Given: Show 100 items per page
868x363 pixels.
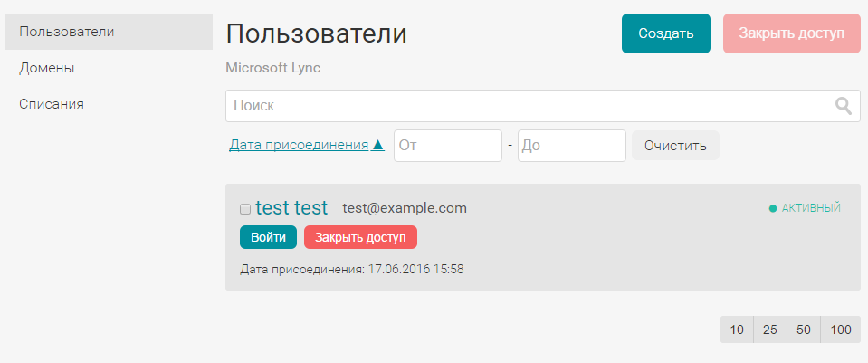Looking at the screenshot, I should (x=841, y=330).
